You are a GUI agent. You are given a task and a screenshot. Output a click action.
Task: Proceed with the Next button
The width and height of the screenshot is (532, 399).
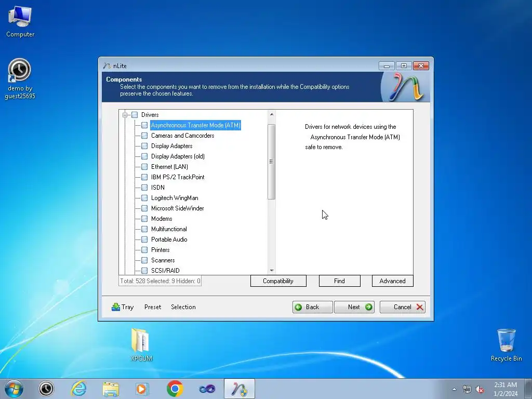click(x=354, y=307)
